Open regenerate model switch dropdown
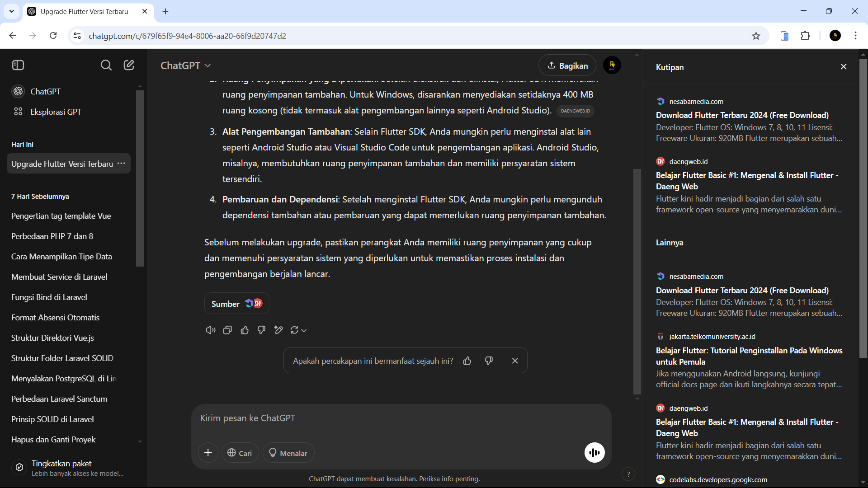The width and height of the screenshot is (868, 488). tap(298, 330)
